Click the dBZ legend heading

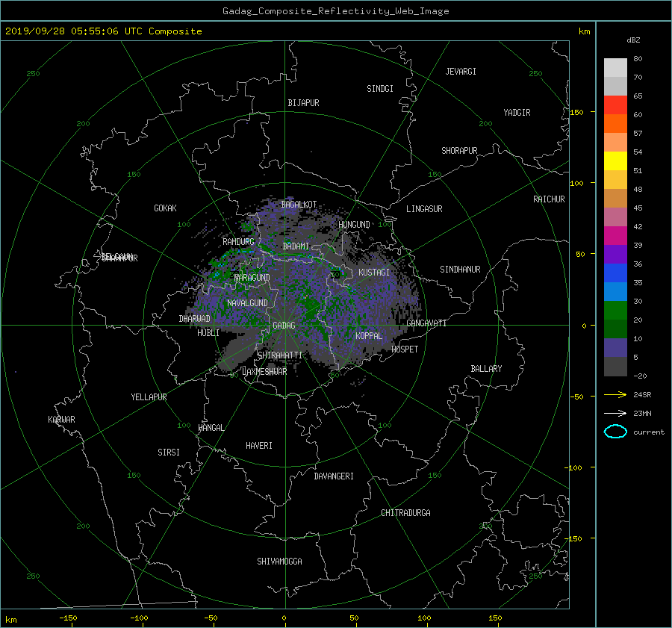[633, 40]
